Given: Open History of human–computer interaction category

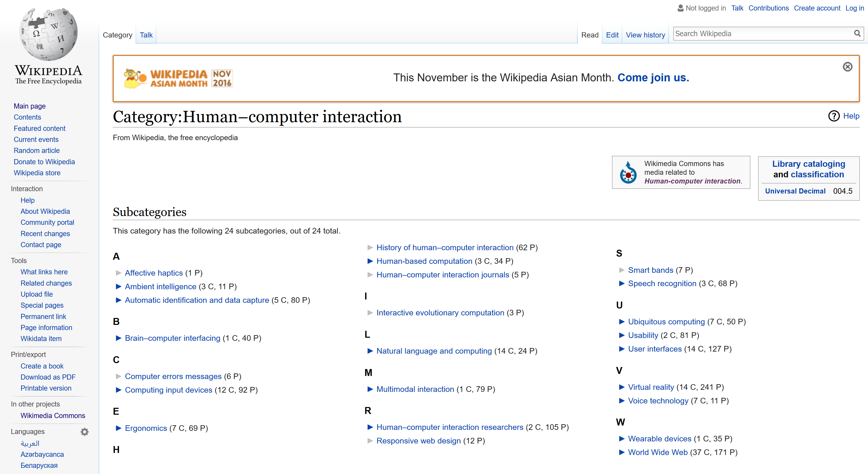Looking at the screenshot, I should 445,247.
